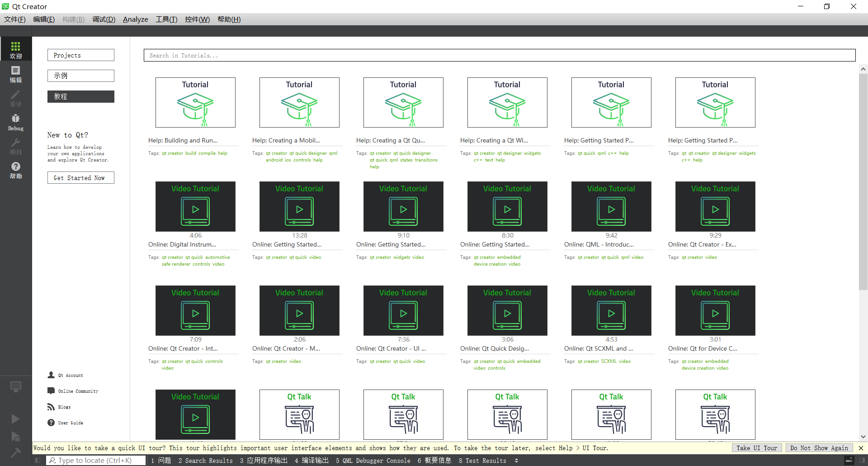Play the 13:28 Getting Started video tutorial
868x466 pixels.
pos(299,206)
